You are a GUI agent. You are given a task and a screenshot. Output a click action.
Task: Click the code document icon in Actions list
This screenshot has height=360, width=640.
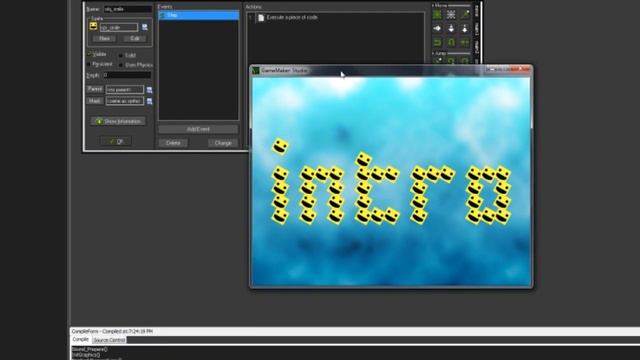[x=261, y=18]
